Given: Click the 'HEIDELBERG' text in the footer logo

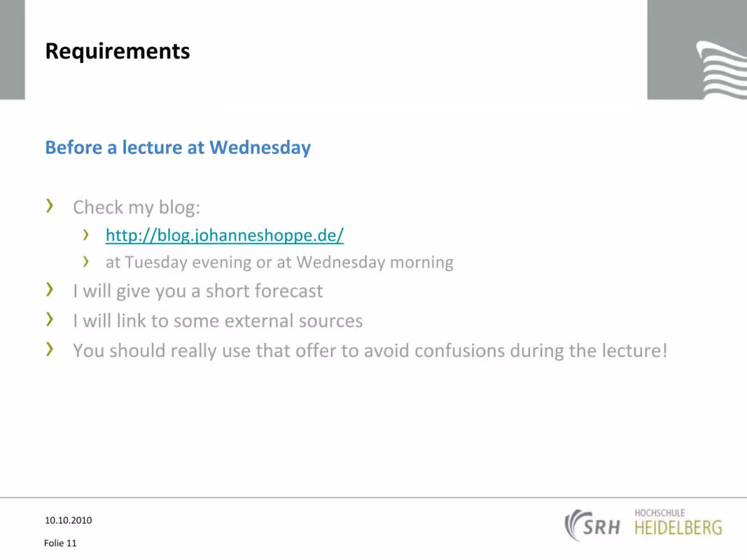Looking at the screenshot, I should tap(679, 528).
